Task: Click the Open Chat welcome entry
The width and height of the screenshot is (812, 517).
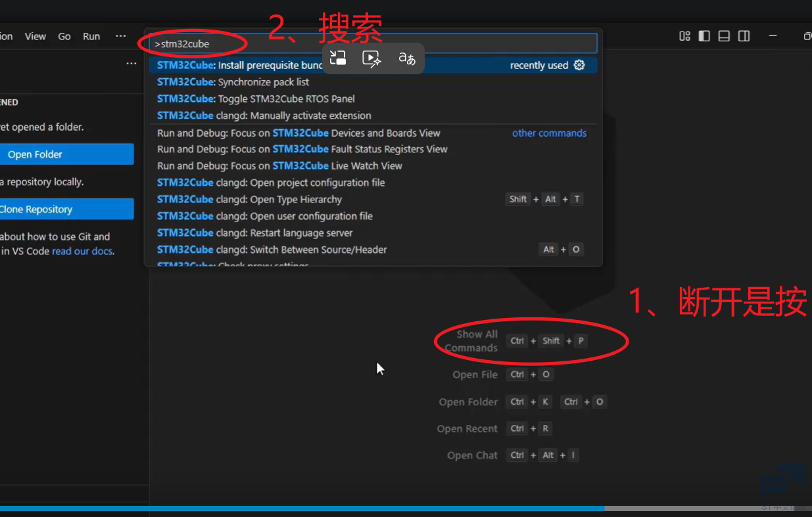Action: (x=513, y=455)
